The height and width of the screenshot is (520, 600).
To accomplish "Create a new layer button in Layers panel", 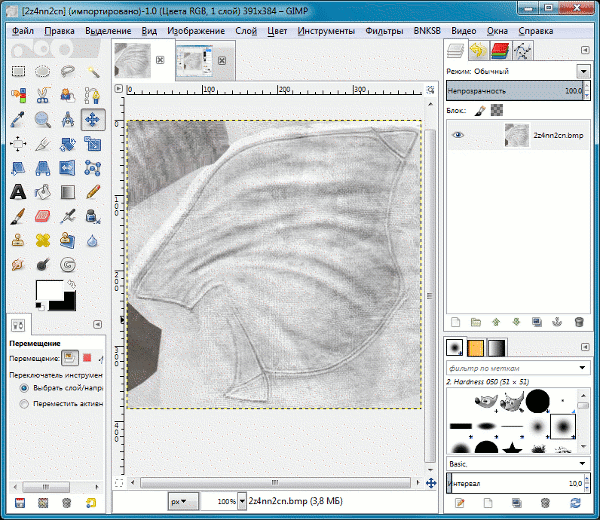I will coord(455,322).
